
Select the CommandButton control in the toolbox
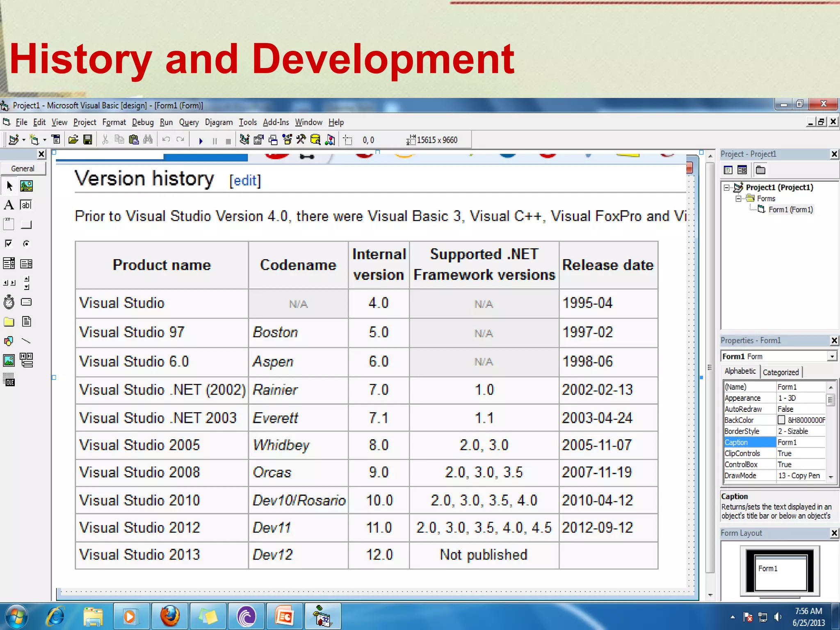click(26, 224)
